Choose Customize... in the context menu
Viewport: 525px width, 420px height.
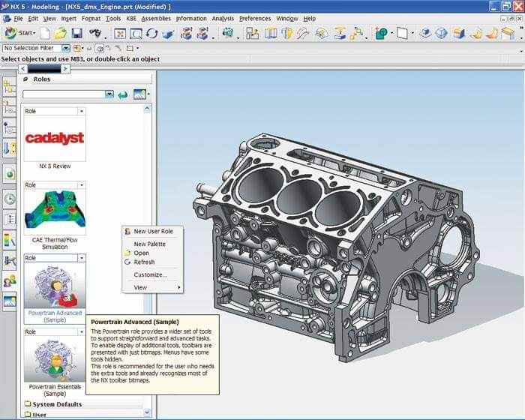[150, 274]
